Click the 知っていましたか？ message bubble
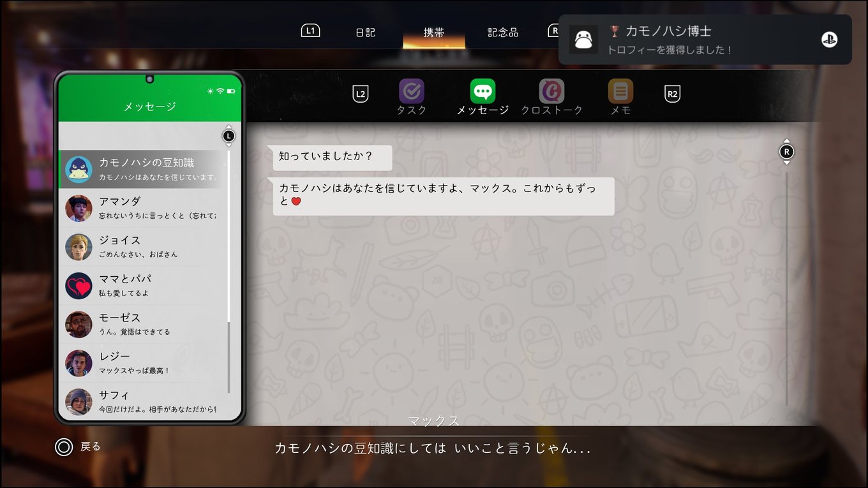868x488 pixels. click(333, 157)
